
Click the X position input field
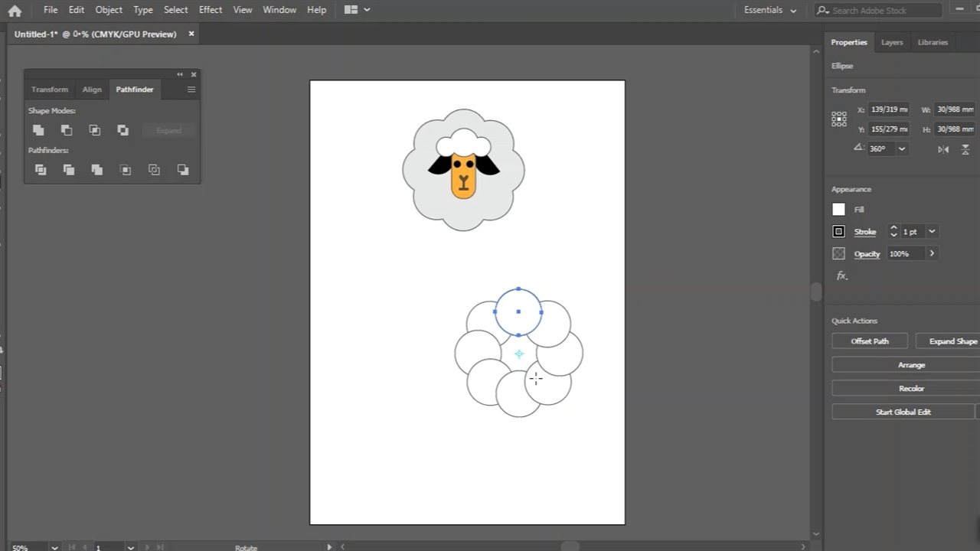(x=889, y=109)
